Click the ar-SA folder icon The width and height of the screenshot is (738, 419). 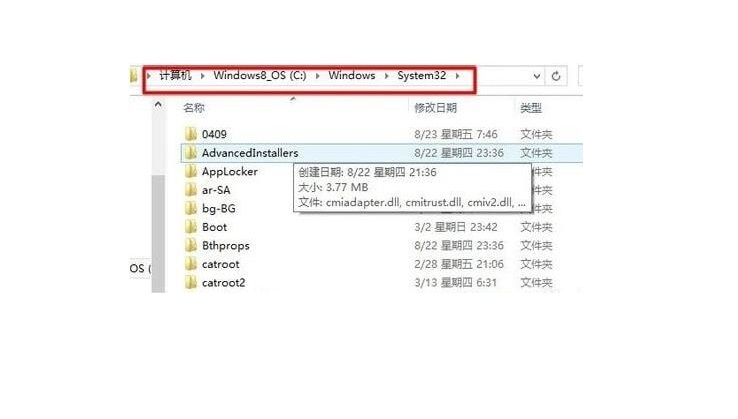point(191,190)
